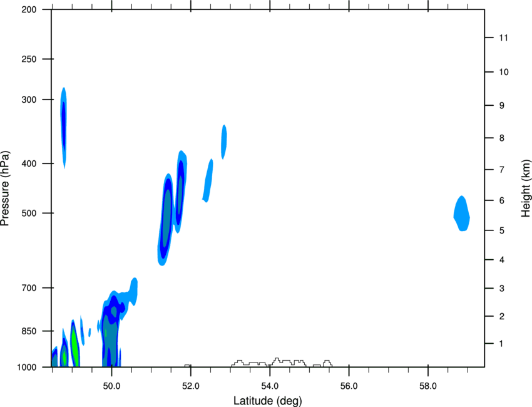
Task: Pick the 7 km height label
Action: click(502, 170)
